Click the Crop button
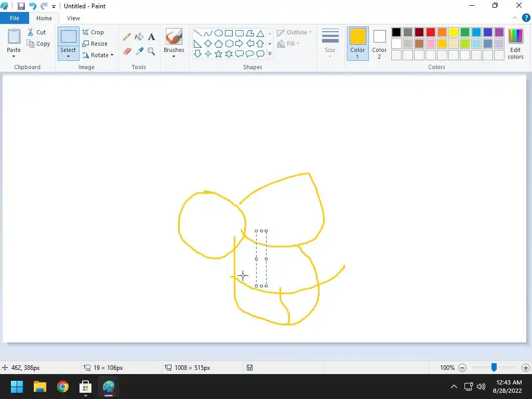 (93, 32)
